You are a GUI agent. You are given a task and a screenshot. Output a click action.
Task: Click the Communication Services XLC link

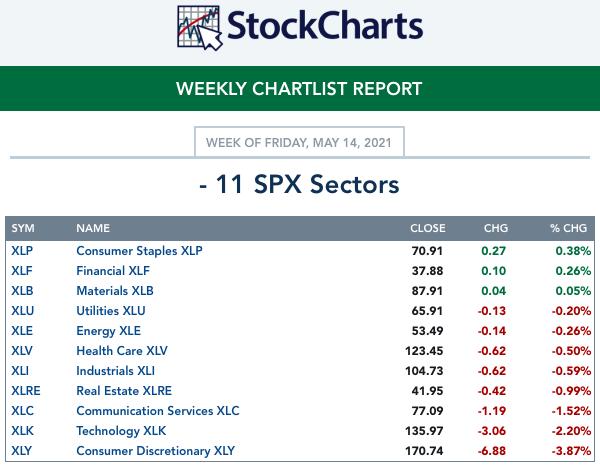point(158,411)
